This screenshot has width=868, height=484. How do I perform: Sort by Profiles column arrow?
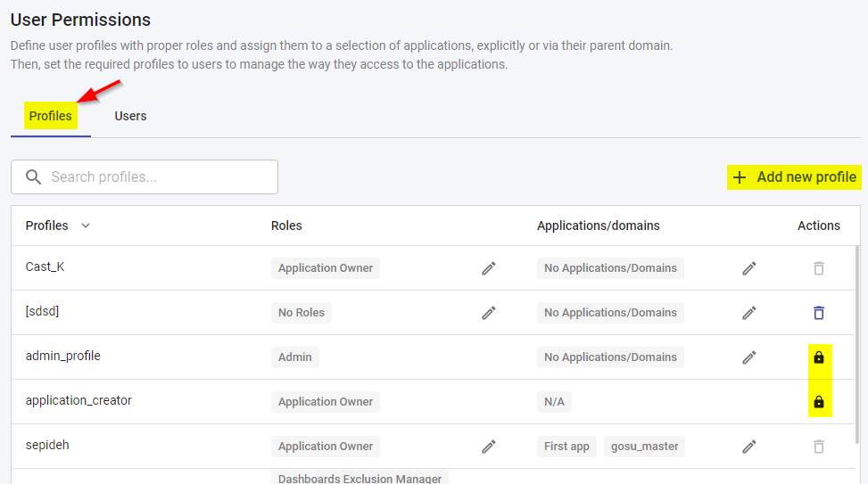tap(86, 226)
